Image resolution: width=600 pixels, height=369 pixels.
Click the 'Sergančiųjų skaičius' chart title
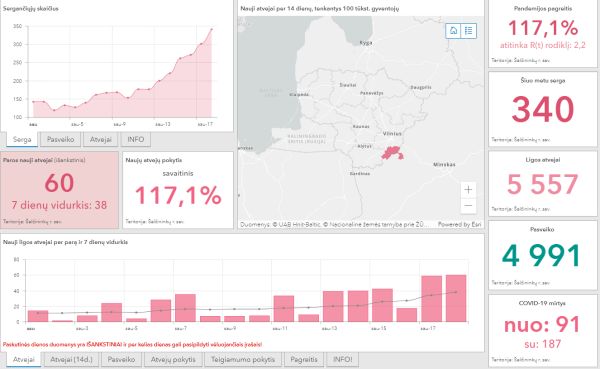pyautogui.click(x=31, y=8)
